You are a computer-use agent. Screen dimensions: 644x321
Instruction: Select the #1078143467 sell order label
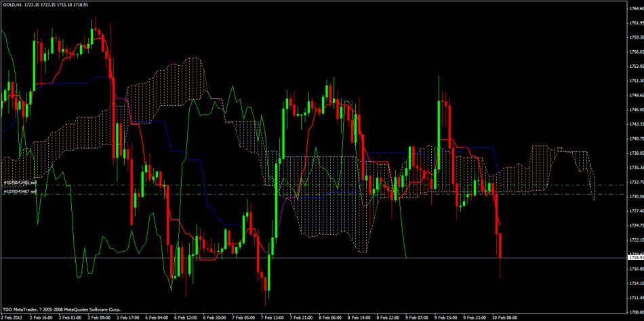(20, 193)
